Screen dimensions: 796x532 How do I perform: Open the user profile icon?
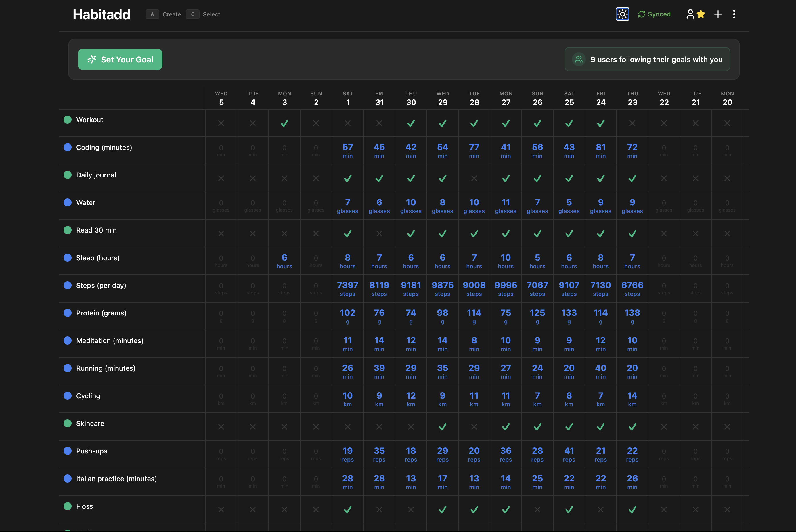click(x=691, y=14)
